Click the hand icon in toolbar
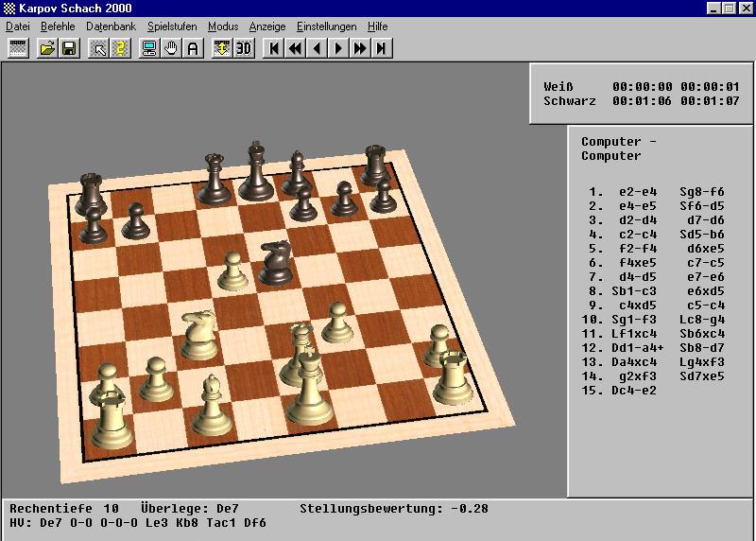The image size is (756, 541). pyautogui.click(x=171, y=47)
